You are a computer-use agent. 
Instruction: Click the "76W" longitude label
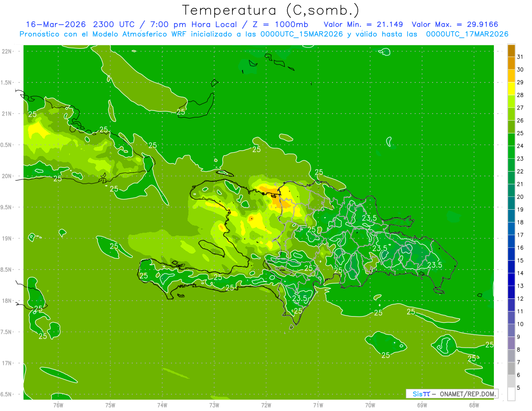(58, 405)
